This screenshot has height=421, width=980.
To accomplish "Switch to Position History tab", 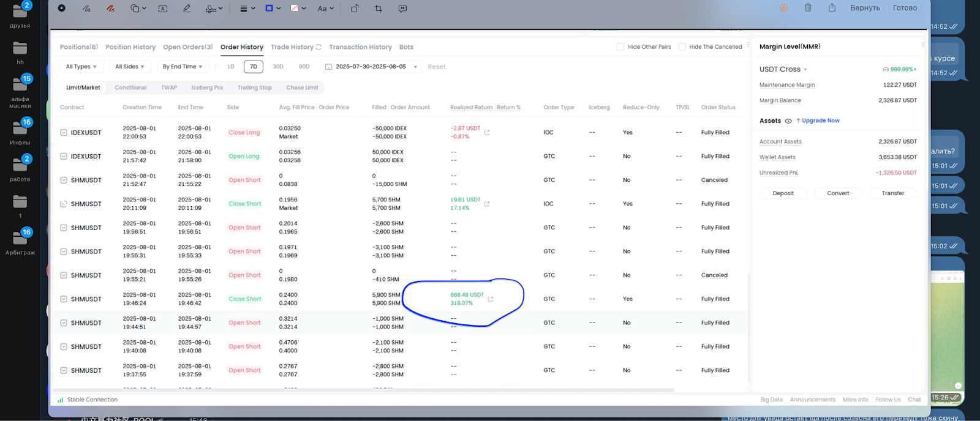I will pos(130,47).
